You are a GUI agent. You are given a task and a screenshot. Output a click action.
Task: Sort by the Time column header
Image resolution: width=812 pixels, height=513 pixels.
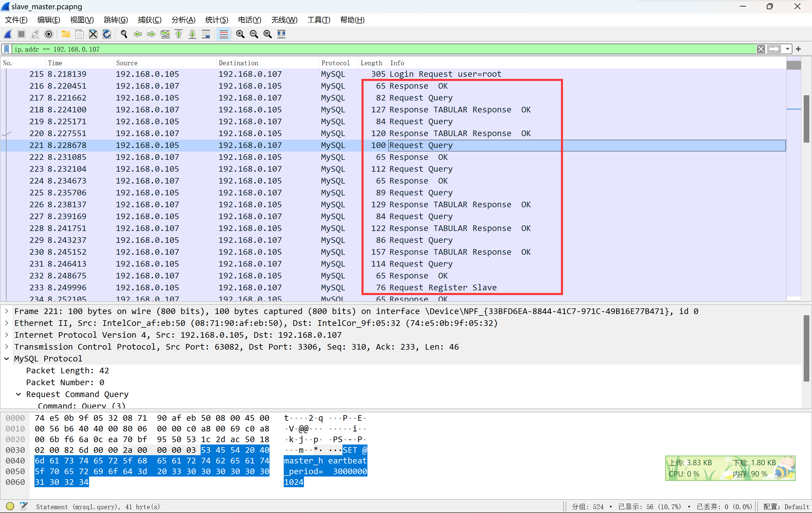coord(80,63)
